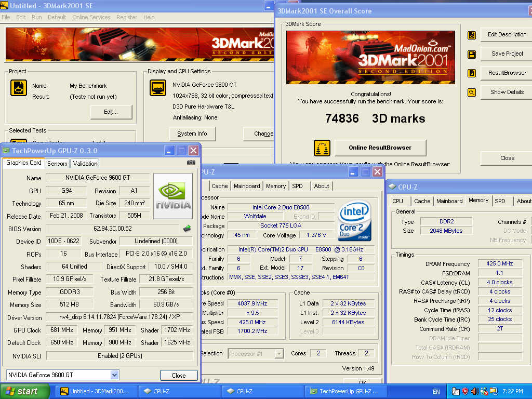
Task: Open the Default menu
Action: (57, 17)
